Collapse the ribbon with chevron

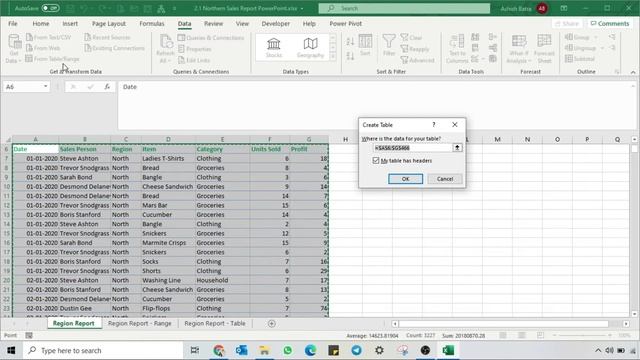[633, 72]
